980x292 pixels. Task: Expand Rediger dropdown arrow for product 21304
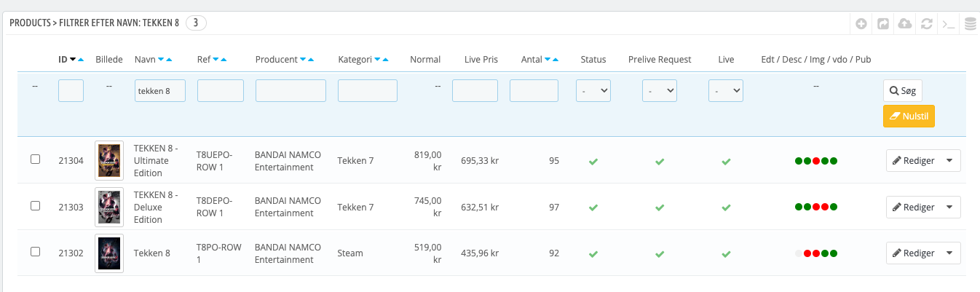(x=949, y=161)
